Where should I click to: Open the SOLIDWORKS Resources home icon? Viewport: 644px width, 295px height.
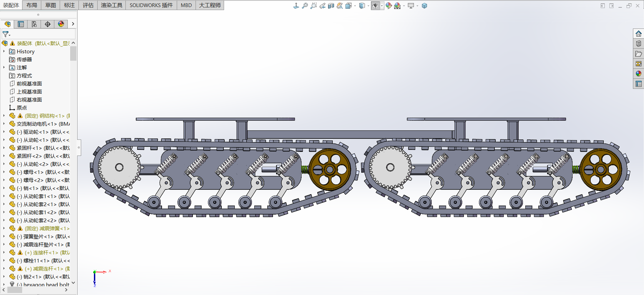638,34
